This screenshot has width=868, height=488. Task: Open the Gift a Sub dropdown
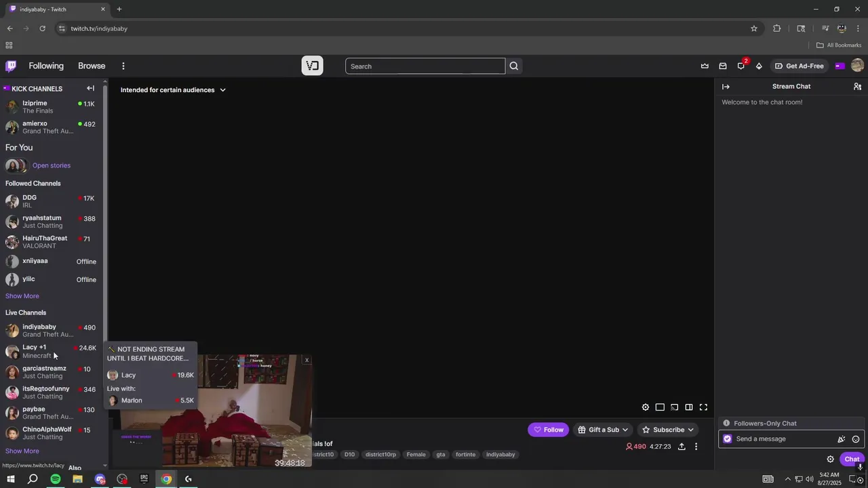(x=603, y=430)
